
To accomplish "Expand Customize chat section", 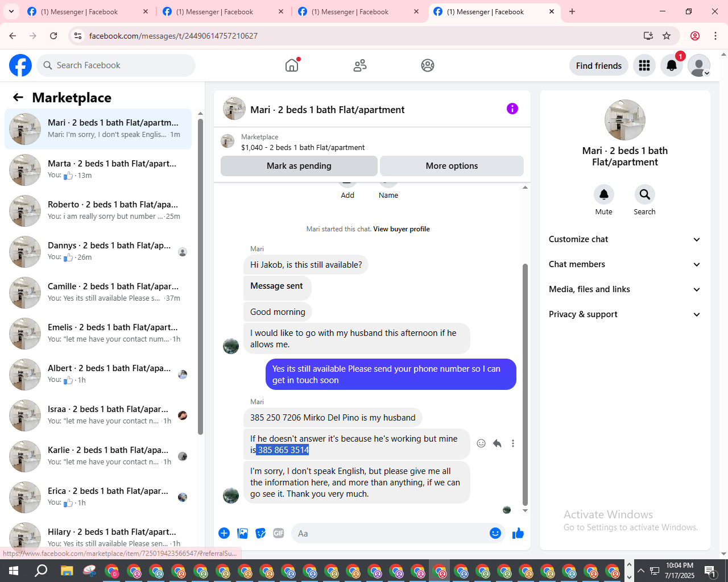I will click(625, 239).
